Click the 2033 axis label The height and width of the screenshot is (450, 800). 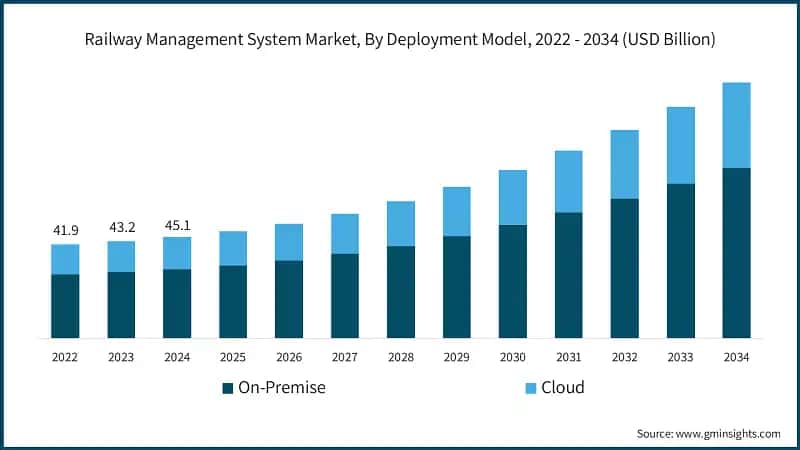pos(681,357)
